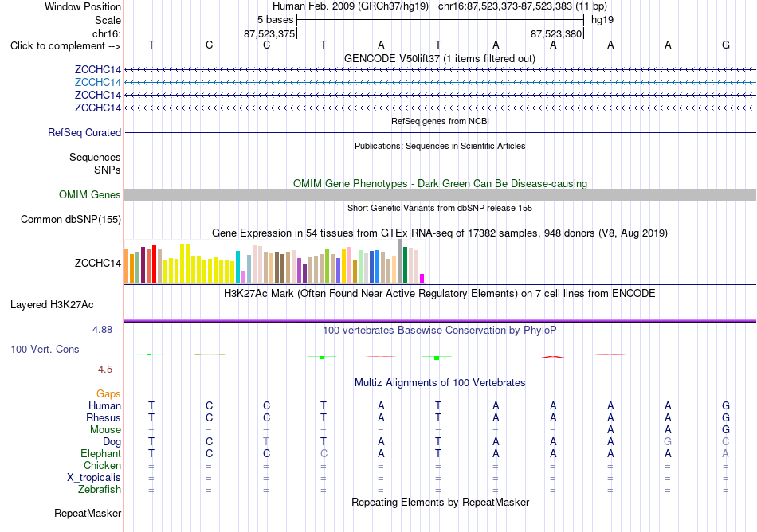Click the magenta last bar in GTEx chart
Image resolution: width=757 pixels, height=532 pixels.
[422, 278]
